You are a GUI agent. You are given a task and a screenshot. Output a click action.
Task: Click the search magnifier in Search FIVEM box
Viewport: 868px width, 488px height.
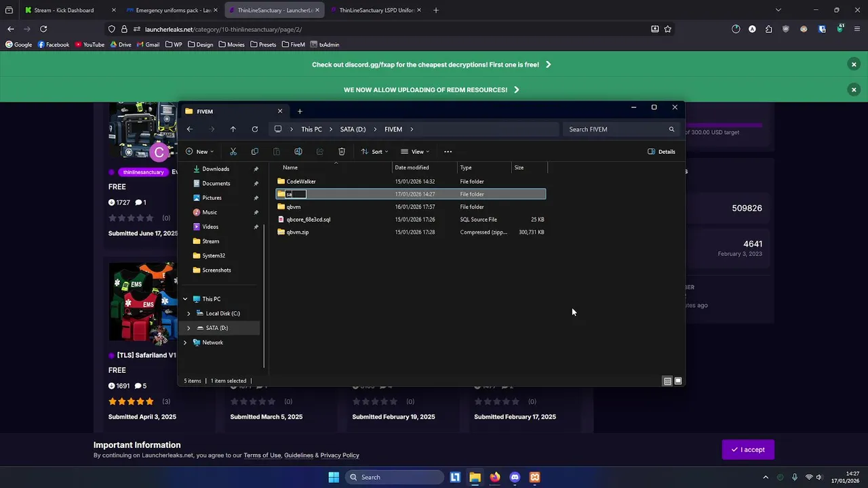click(x=671, y=129)
